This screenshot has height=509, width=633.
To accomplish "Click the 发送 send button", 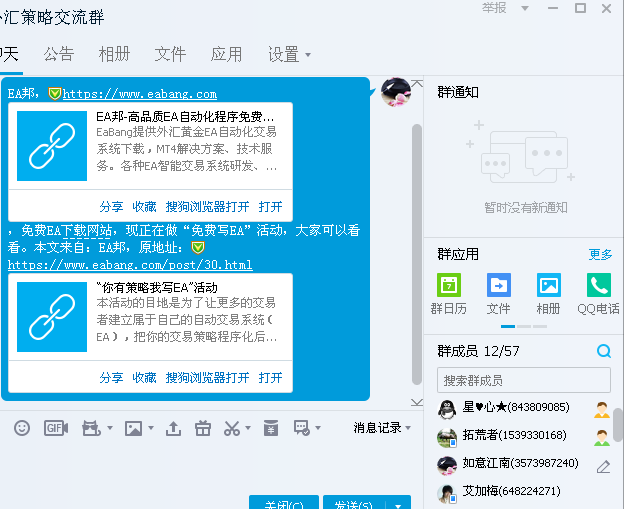I will click(355, 502).
